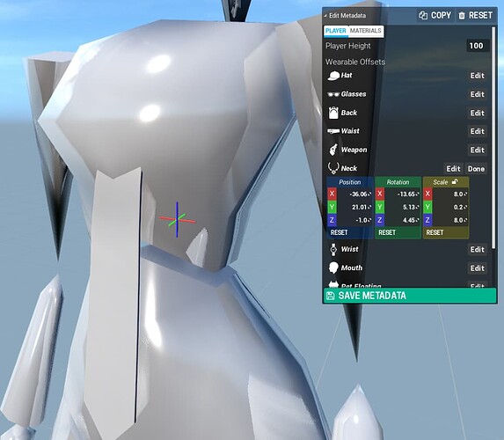Click the Glasses wearable icon
The image size is (504, 440).
(x=333, y=94)
